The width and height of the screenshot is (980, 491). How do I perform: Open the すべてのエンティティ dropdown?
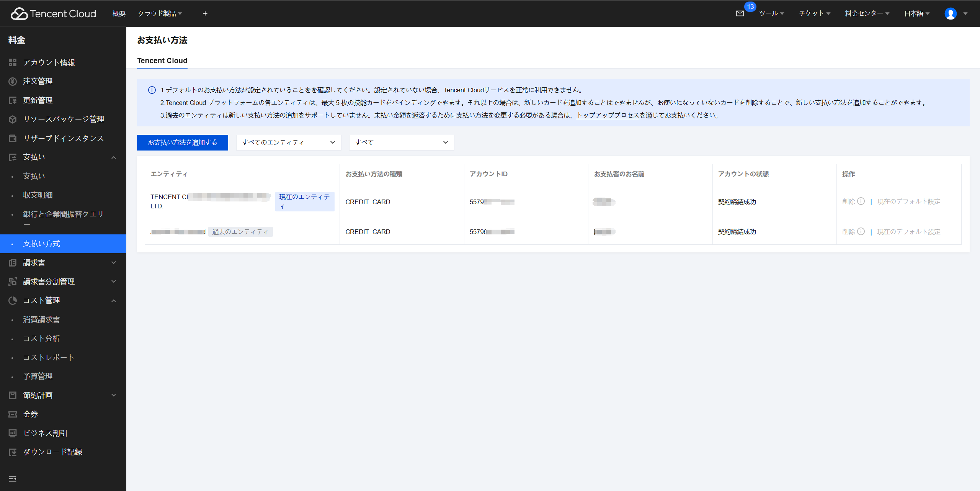tap(288, 142)
